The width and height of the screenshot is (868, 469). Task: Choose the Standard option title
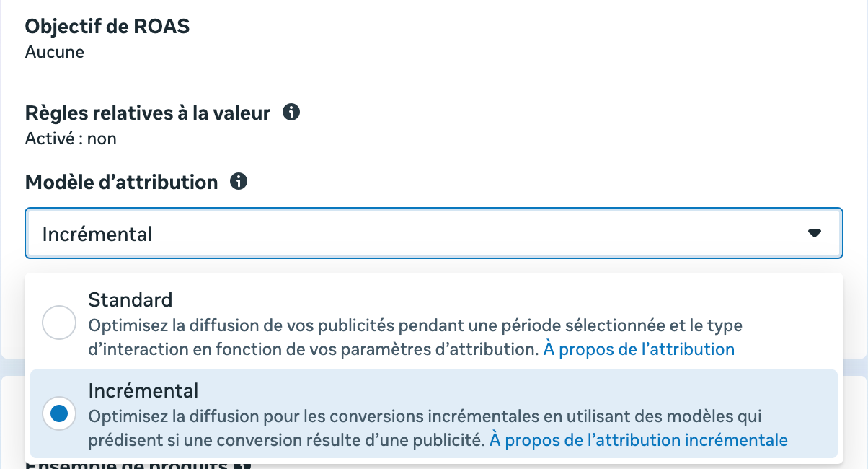tap(130, 299)
